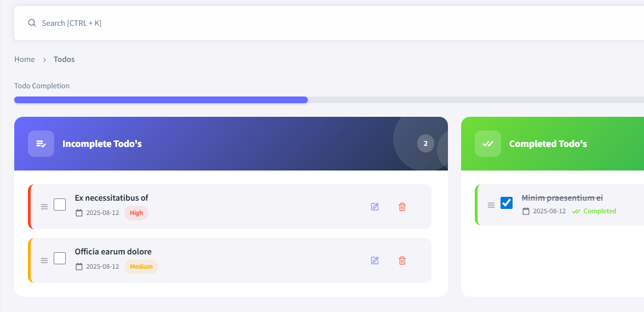Click the Completed Todo's double-check icon
Viewport: 644px width, 312px height.
[488, 144]
